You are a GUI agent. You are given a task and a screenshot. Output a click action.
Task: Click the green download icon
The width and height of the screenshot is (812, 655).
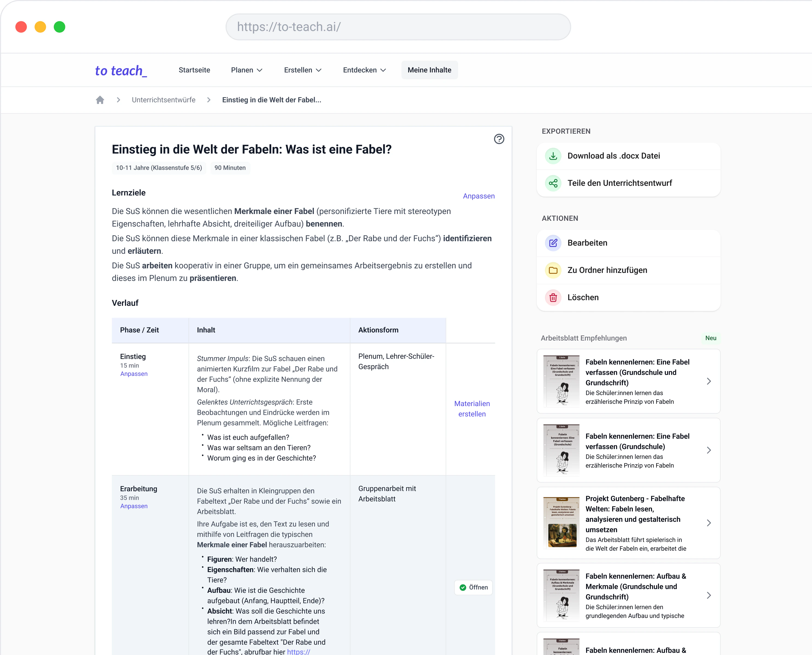[553, 156]
